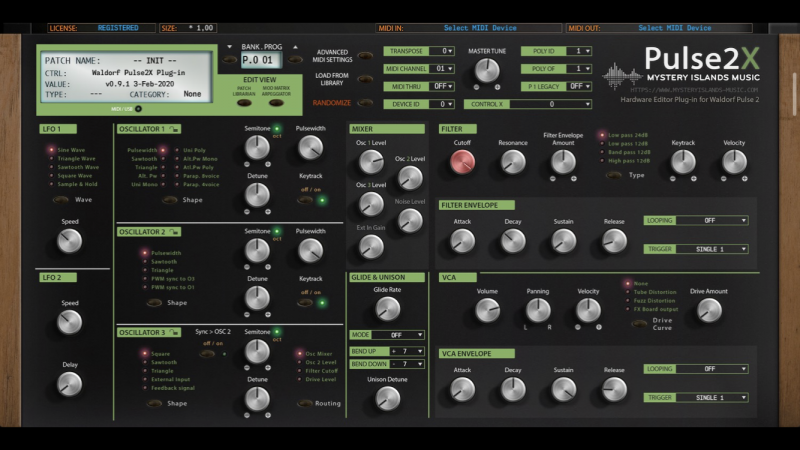Image resolution: width=800 pixels, height=450 pixels.
Task: Adjust the Master Tune knob
Action: point(487,70)
